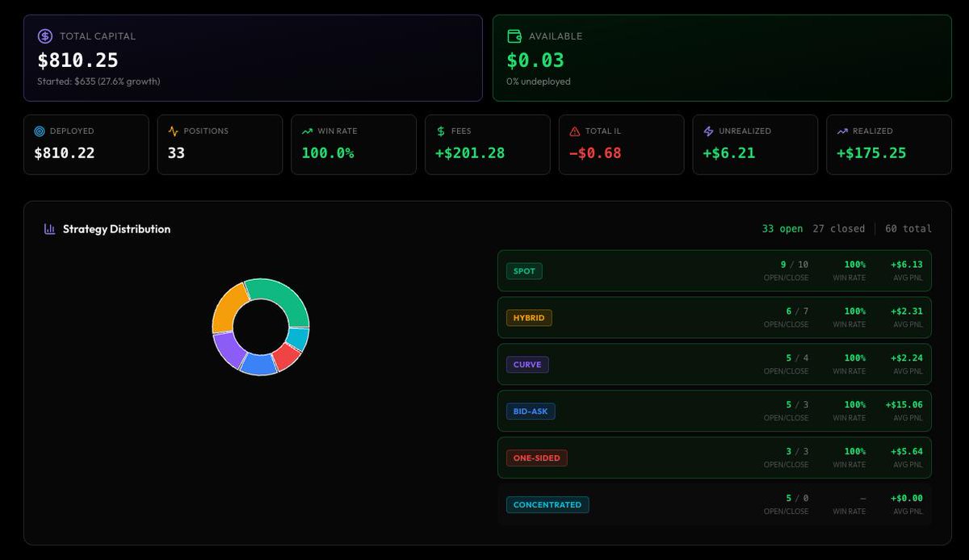Select the ONE-SIDED strategy tag
Image resolution: width=969 pixels, height=560 pixels.
click(x=537, y=458)
